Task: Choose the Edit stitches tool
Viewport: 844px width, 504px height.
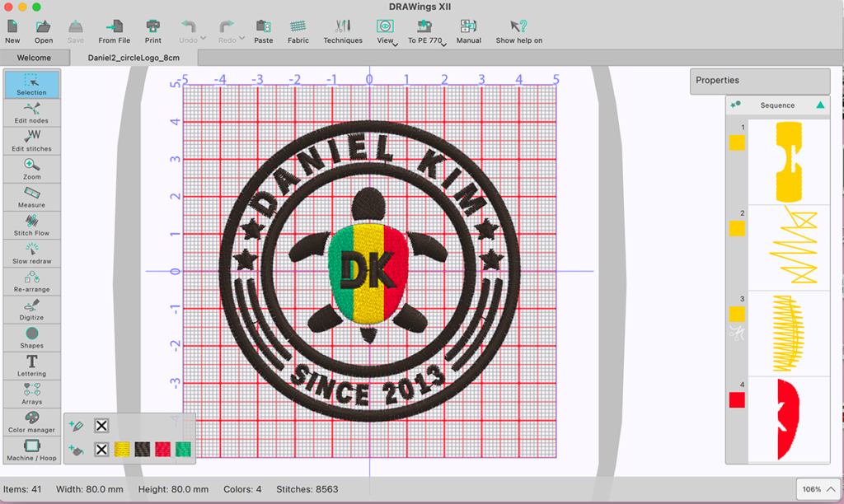Action: coord(32,140)
